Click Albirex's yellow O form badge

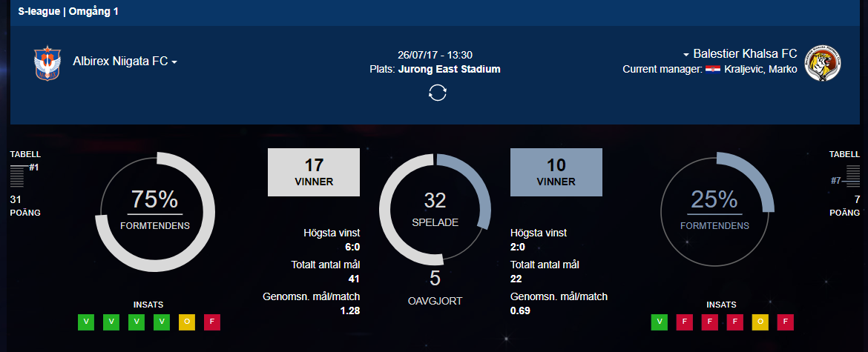coord(186,322)
